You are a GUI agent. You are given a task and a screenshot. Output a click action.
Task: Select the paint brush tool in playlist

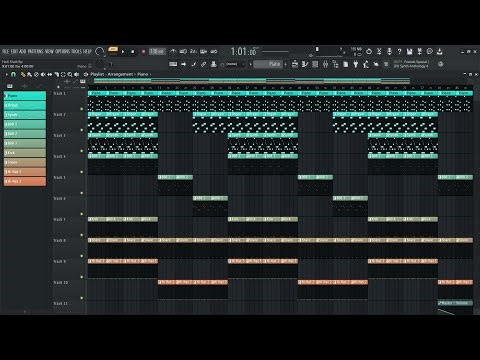click(x=29, y=74)
